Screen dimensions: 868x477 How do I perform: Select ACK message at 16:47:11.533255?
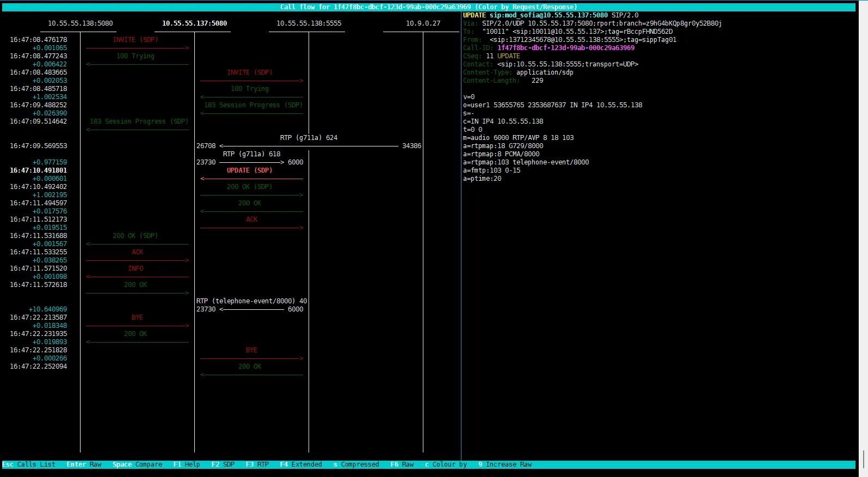(137, 252)
